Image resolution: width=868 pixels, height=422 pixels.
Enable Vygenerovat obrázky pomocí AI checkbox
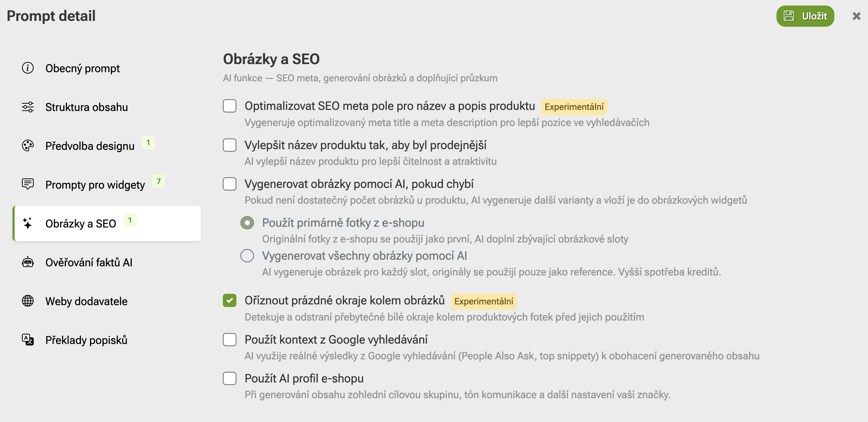(230, 184)
